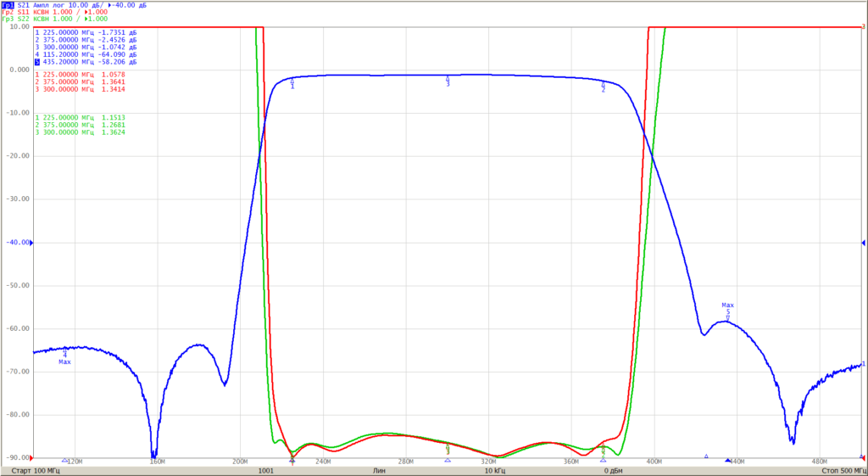Click Max marker 5 near 435 MHz
Viewport: 868px width, 476px height.
728,311
